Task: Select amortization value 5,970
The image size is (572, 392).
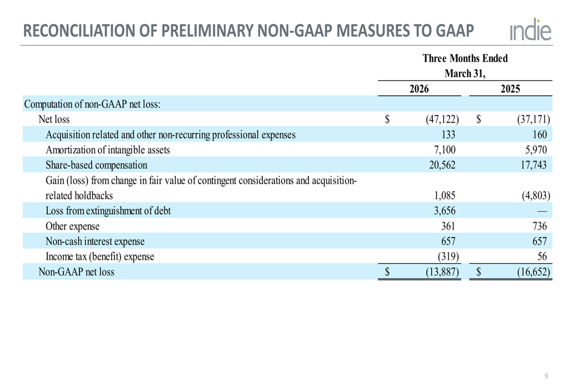Action: coord(536,150)
